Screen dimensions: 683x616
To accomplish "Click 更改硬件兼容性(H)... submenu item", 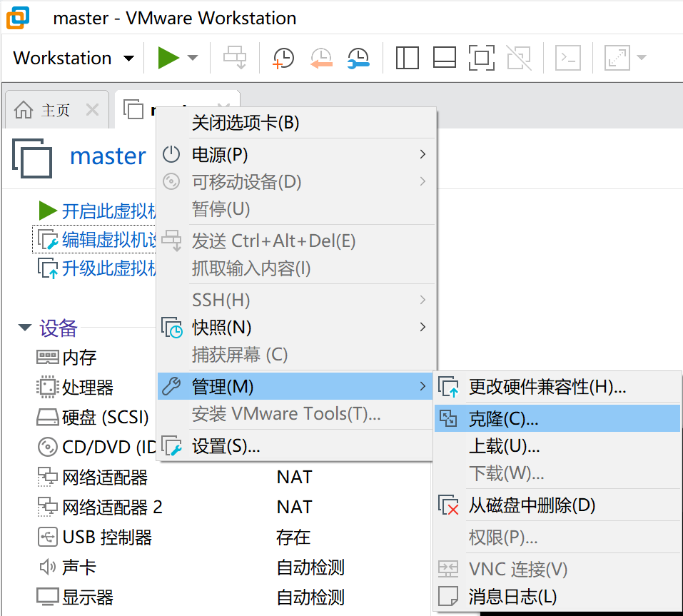I will 557,387.
